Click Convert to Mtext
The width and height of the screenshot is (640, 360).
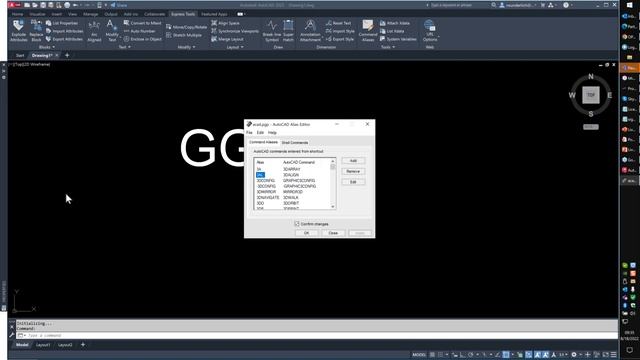pyautogui.click(x=142, y=23)
